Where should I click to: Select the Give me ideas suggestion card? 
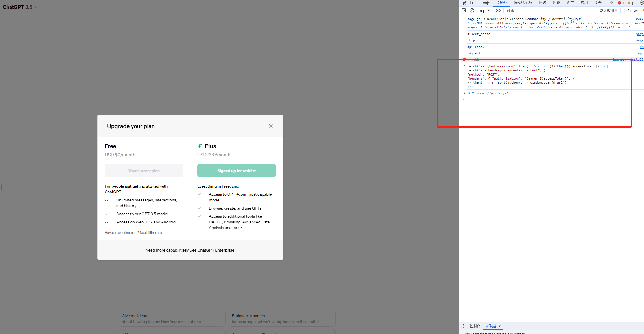click(x=172, y=318)
